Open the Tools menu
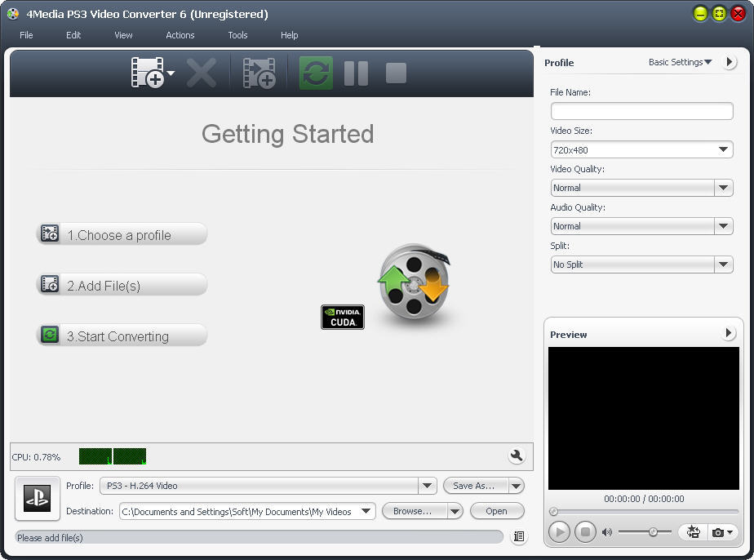This screenshot has width=754, height=560. coord(237,35)
